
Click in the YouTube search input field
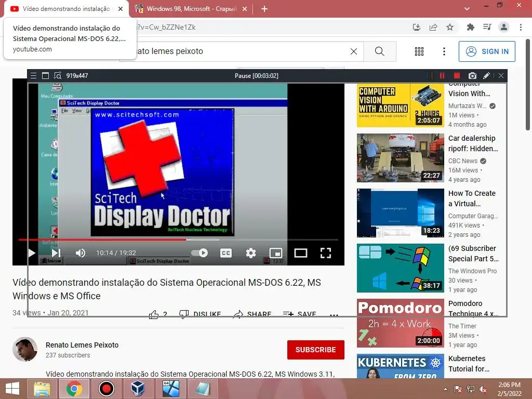[x=241, y=51]
